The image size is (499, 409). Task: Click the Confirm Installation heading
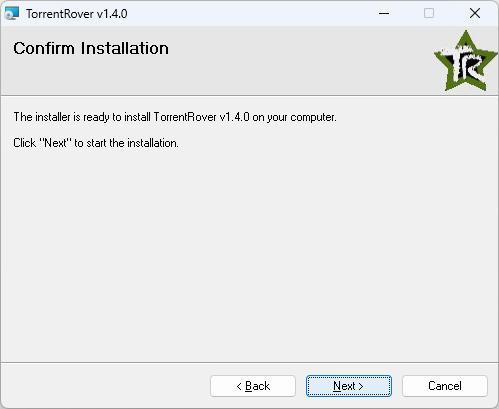(x=91, y=49)
